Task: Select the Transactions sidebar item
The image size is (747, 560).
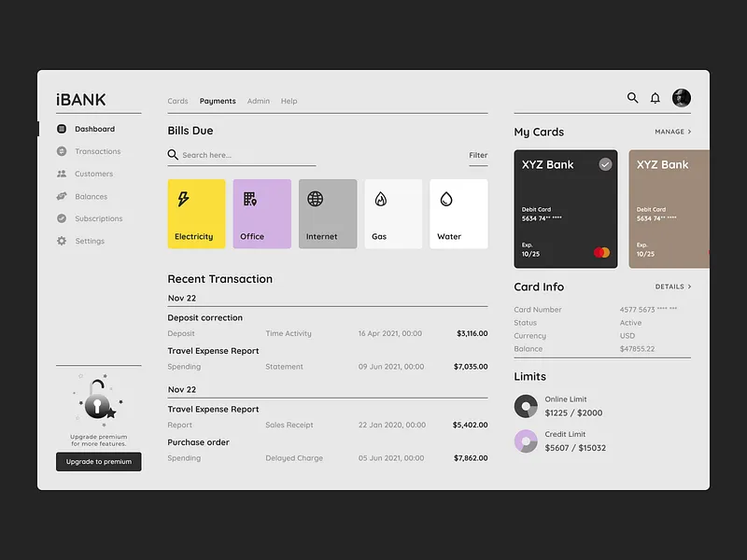Action: coord(92,151)
